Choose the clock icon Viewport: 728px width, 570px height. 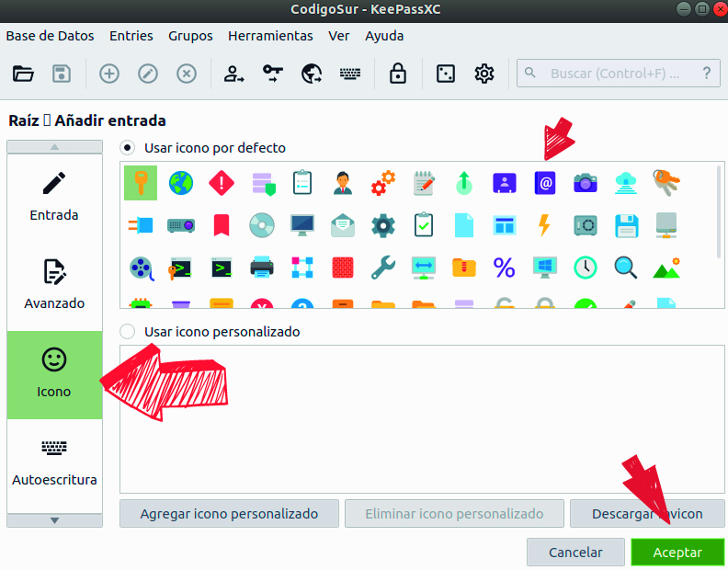point(586,268)
